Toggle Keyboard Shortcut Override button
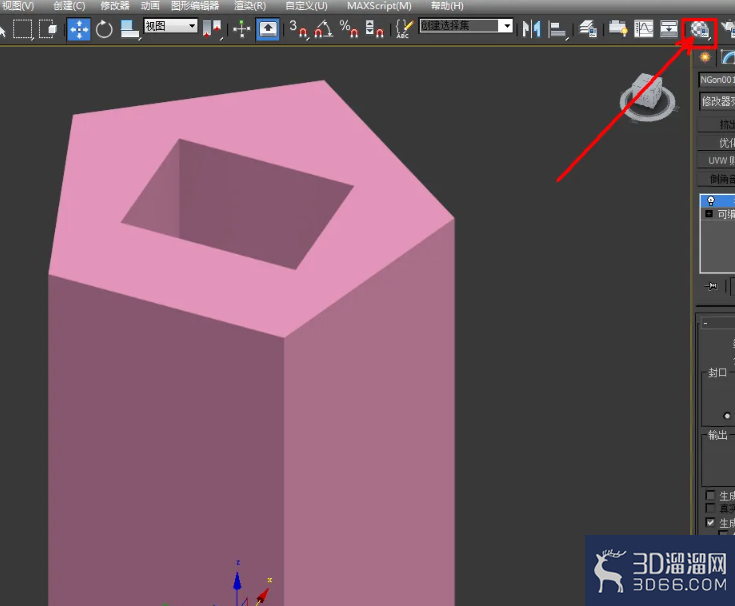 coord(268,29)
